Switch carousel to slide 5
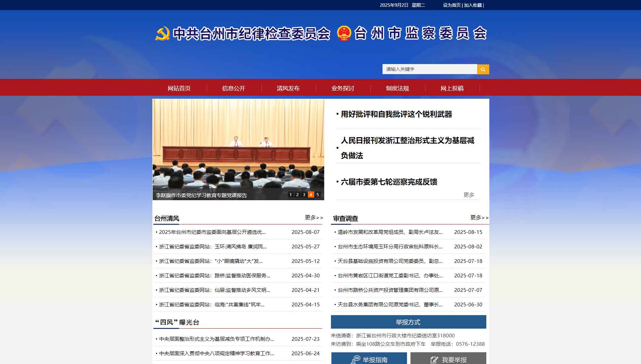 [317, 194]
